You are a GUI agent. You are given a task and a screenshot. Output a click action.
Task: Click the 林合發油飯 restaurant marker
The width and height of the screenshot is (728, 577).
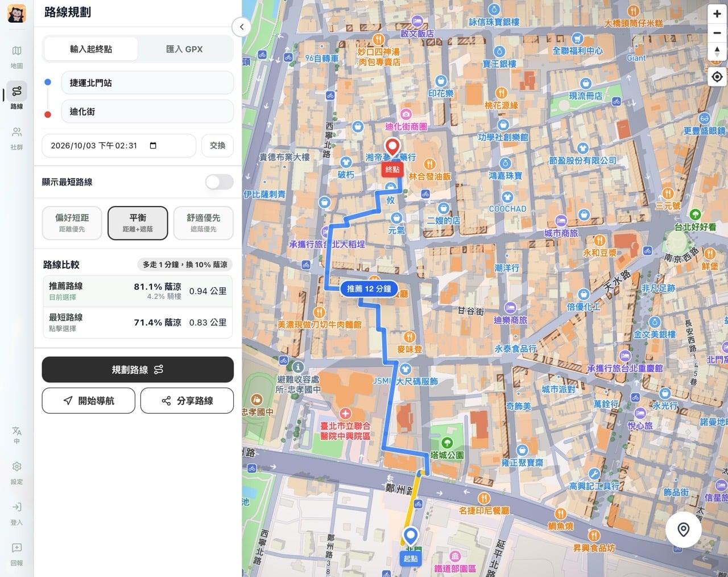click(430, 164)
